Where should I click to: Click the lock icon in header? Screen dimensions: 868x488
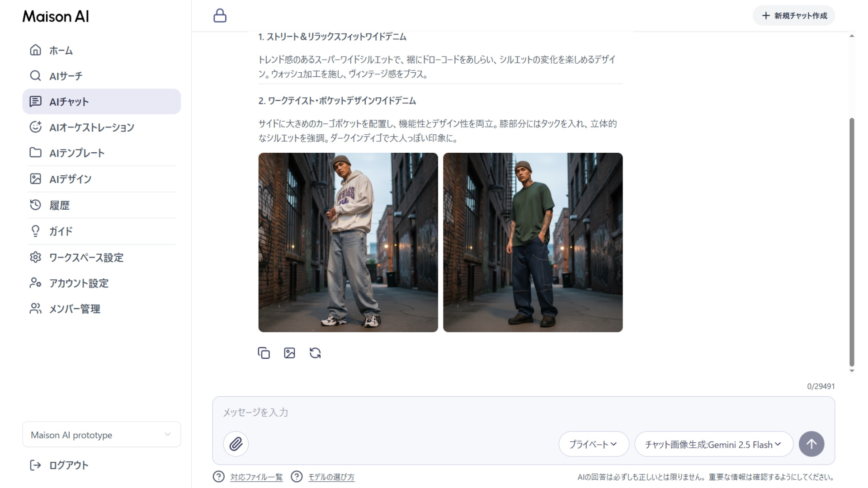(220, 16)
